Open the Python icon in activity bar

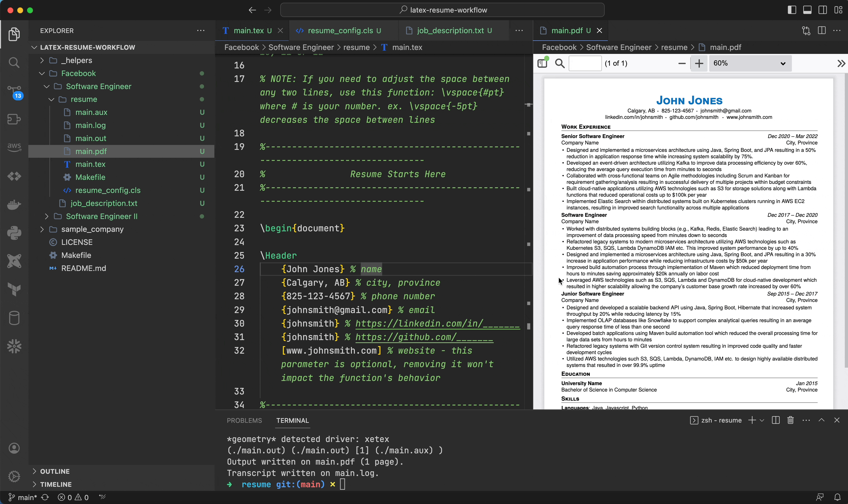[14, 233]
